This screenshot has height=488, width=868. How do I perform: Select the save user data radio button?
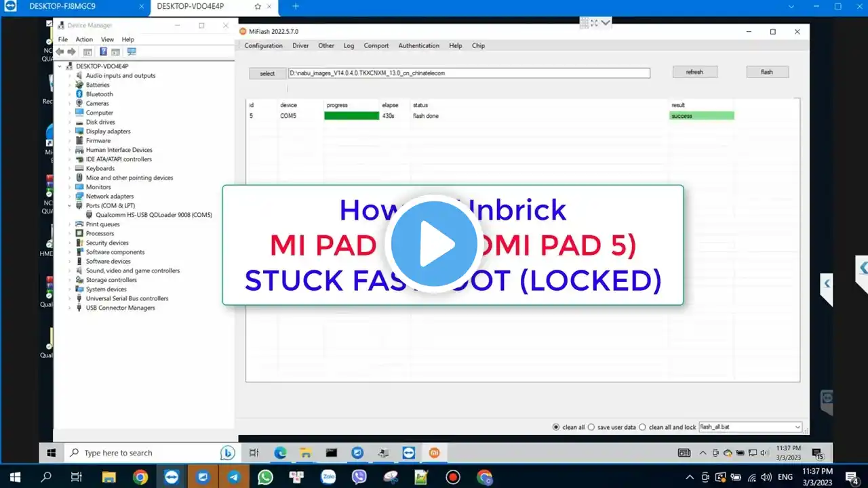coord(591,427)
